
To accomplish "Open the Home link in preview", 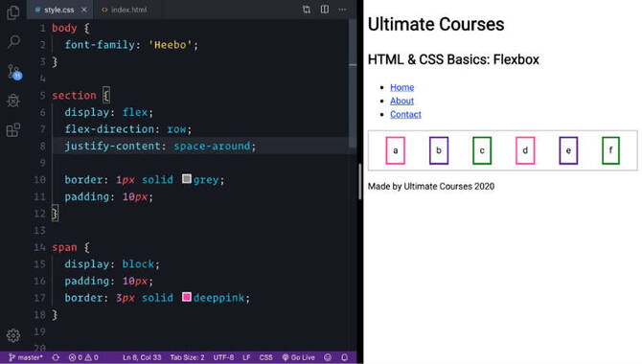I will click(x=402, y=87).
